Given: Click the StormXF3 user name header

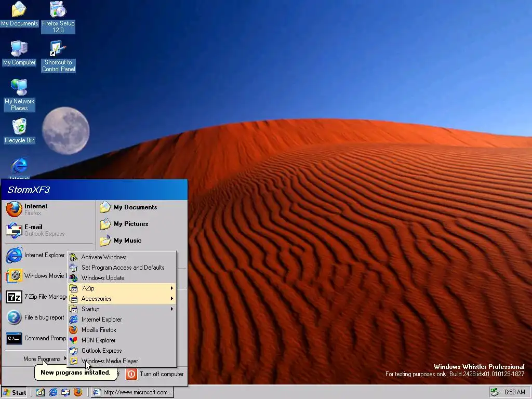Looking at the screenshot, I should pyautogui.click(x=29, y=190).
